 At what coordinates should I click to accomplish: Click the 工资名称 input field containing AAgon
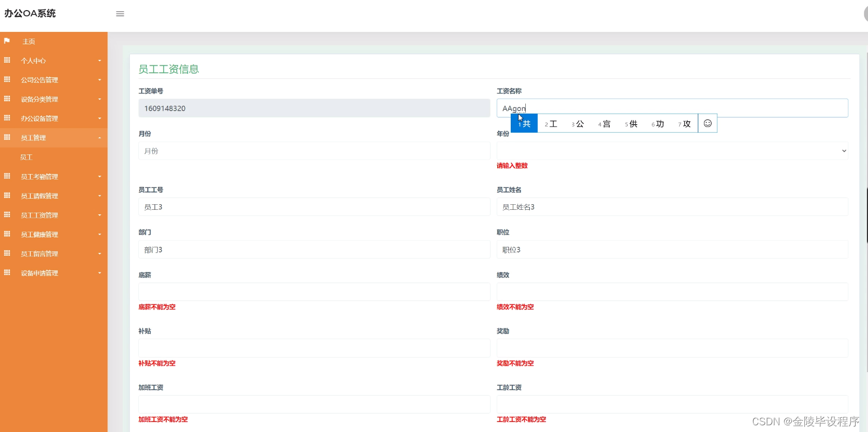tap(672, 107)
